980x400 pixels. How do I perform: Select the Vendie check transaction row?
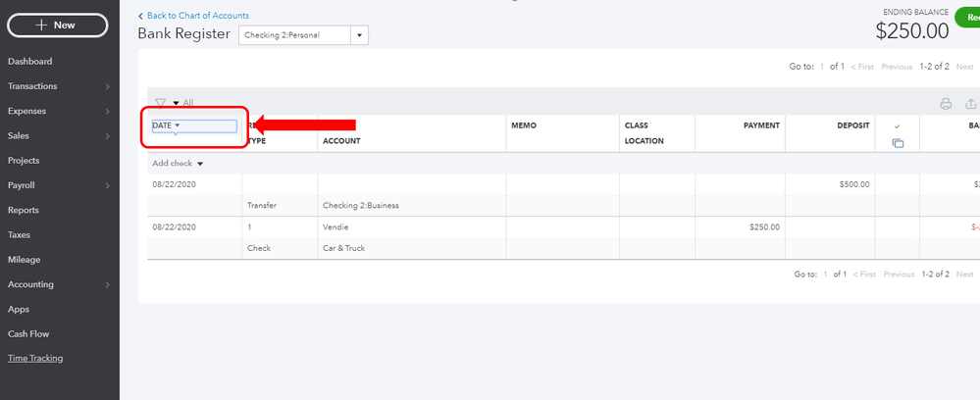[563, 237]
